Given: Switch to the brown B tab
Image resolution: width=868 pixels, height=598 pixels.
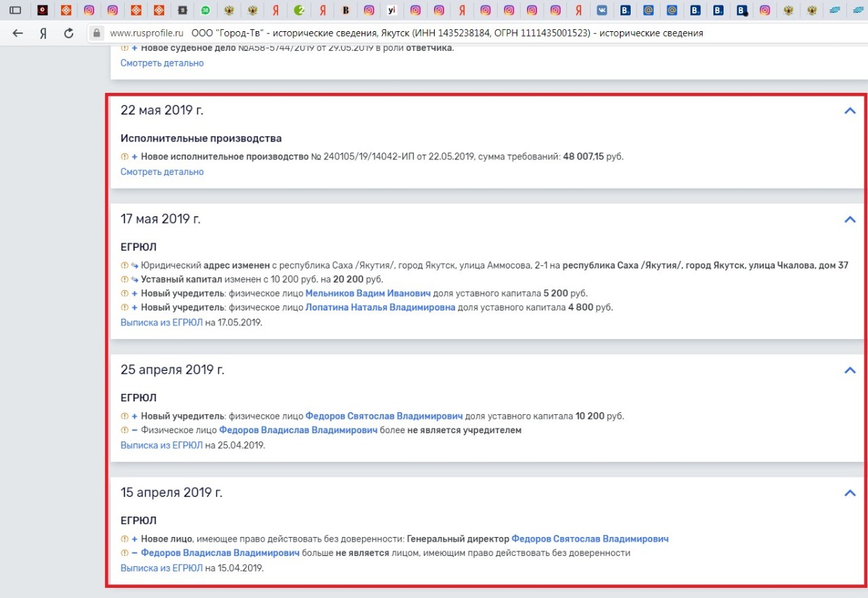Looking at the screenshot, I should click(x=346, y=10).
